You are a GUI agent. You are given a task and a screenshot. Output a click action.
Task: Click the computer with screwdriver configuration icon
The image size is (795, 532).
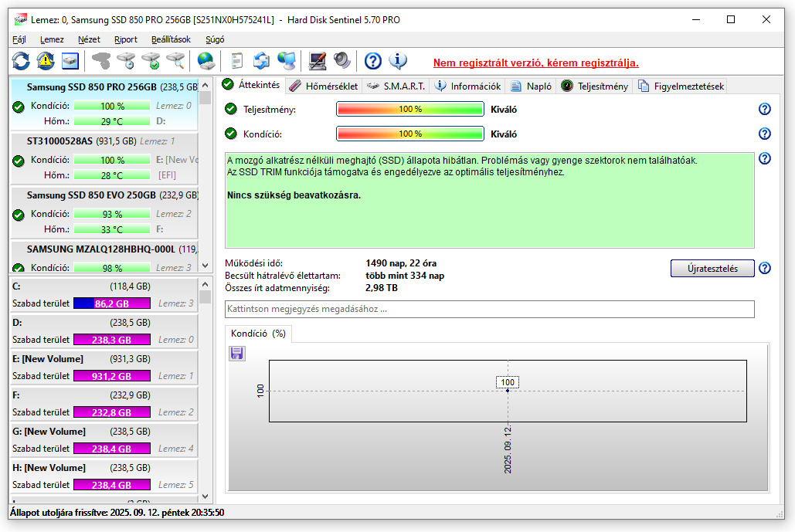click(318, 61)
